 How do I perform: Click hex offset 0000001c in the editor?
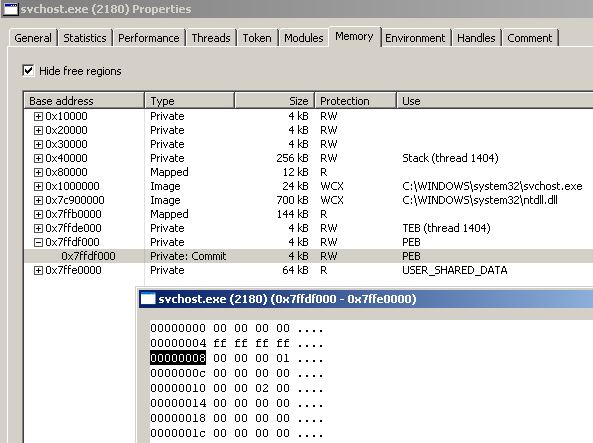[178, 433]
